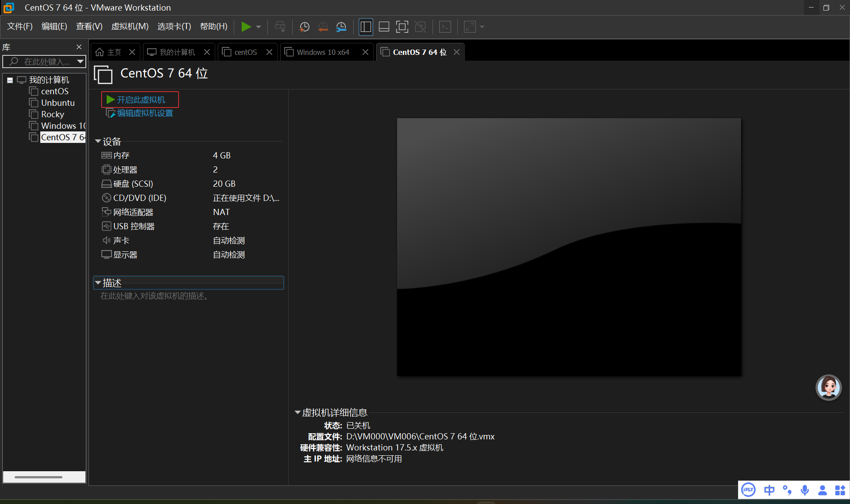Click the library panel horizontal scrollbar
The image size is (850, 504).
[39, 477]
